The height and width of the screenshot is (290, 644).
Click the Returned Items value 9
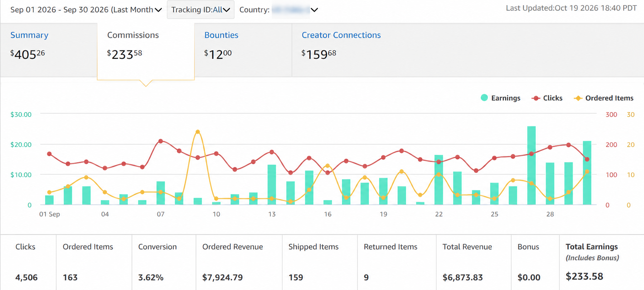[366, 278]
